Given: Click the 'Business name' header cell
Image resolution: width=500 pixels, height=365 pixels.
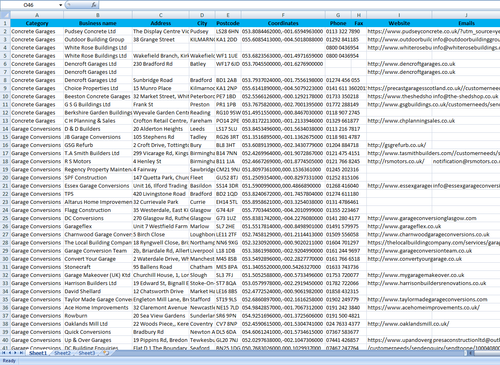Looking at the screenshot, I should (98, 23).
